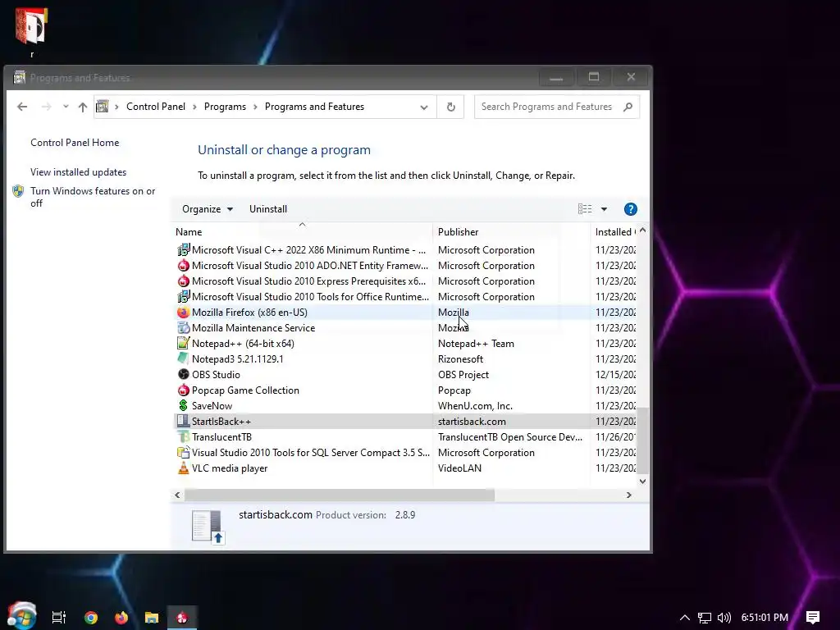Click the Forward navigation arrow

click(x=46, y=107)
